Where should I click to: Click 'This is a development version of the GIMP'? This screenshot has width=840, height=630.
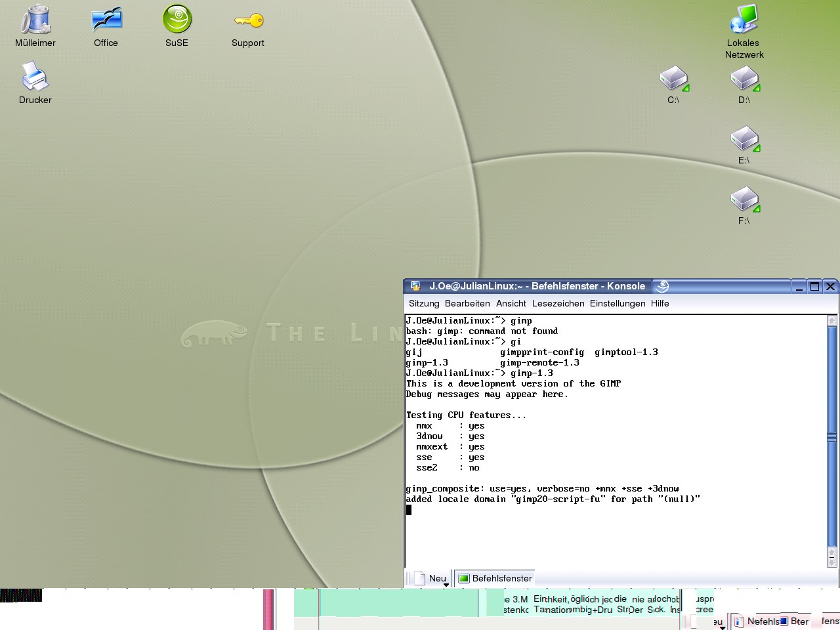513,384
